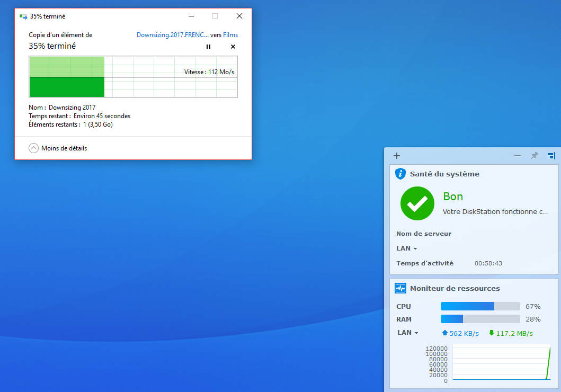Click the copy dialog title bar icon
This screenshot has width=561, height=392.
23,16
